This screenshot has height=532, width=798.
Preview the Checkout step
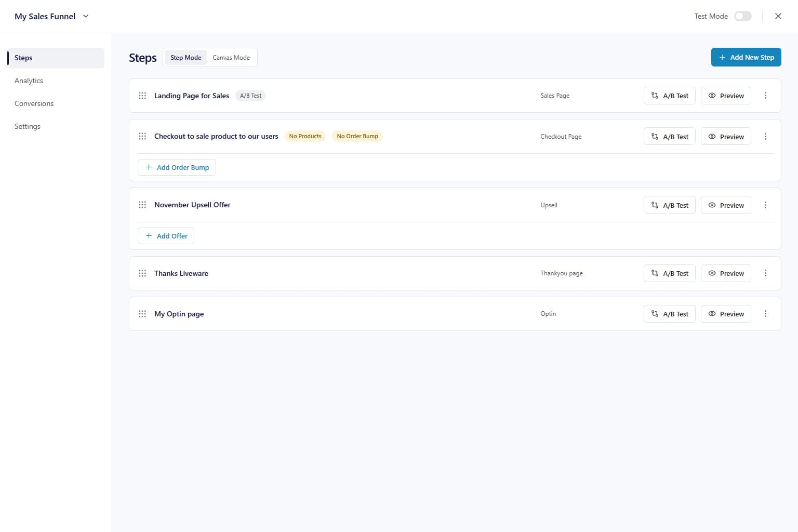[x=726, y=137]
